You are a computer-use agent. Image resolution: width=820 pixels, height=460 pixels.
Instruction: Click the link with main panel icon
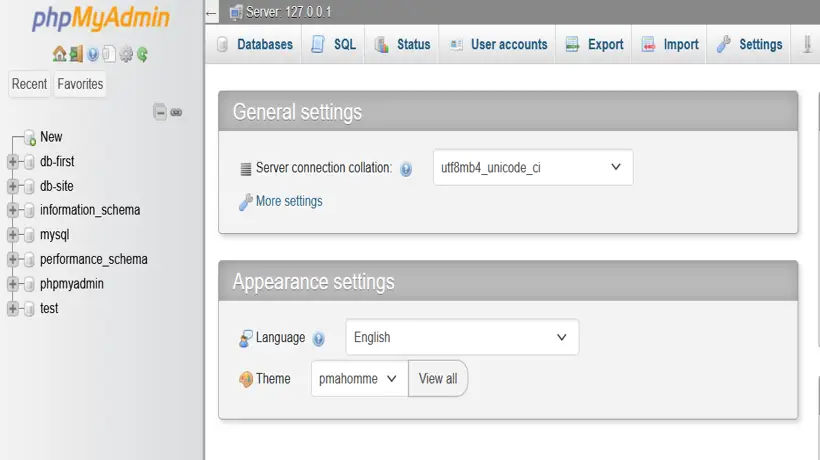[177, 112]
